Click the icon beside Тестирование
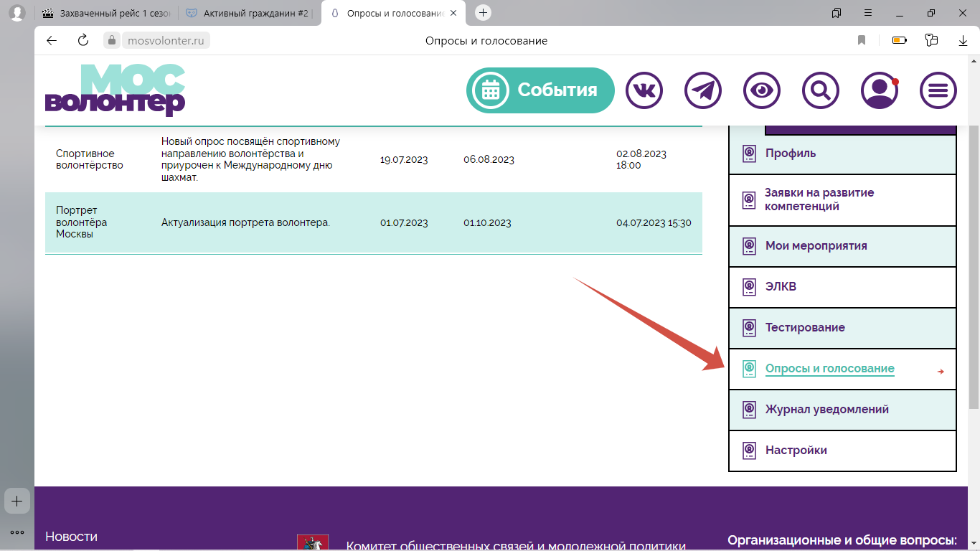 749,328
